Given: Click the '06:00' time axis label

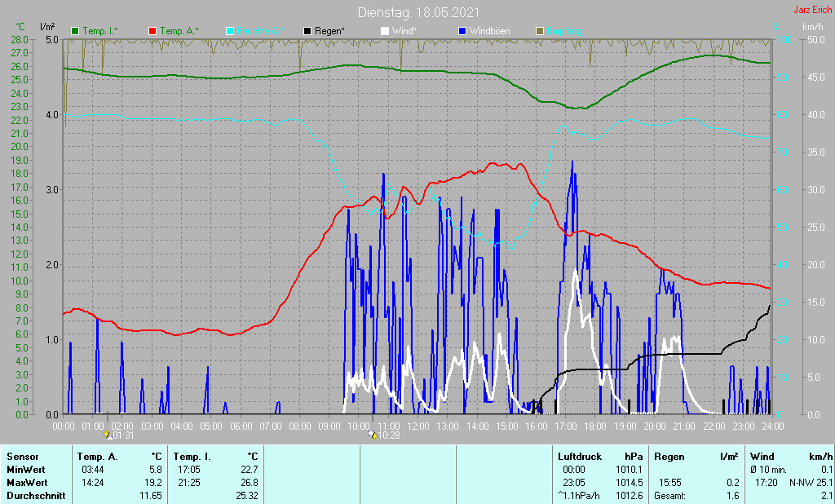Looking at the screenshot, I should tap(241, 427).
